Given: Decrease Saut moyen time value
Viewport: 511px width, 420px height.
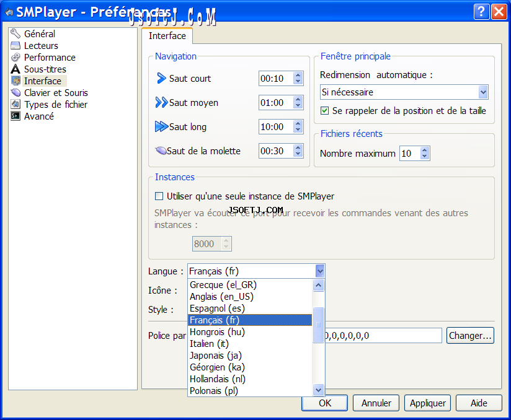Looking at the screenshot, I should click(x=298, y=105).
